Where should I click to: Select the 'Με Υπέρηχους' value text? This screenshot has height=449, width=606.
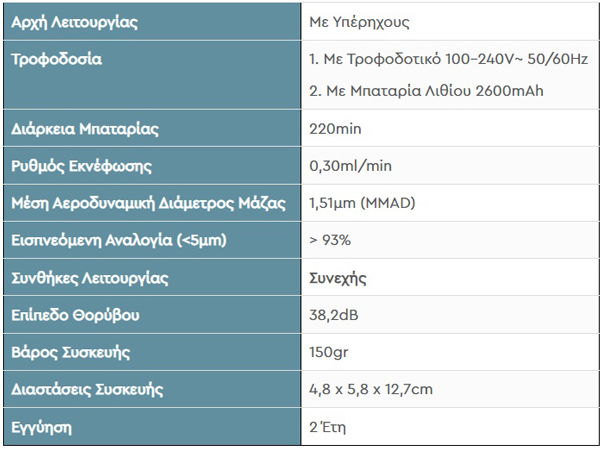(360, 21)
